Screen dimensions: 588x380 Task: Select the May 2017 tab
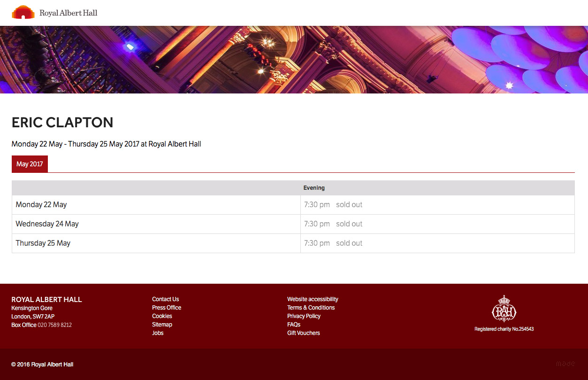[30, 164]
